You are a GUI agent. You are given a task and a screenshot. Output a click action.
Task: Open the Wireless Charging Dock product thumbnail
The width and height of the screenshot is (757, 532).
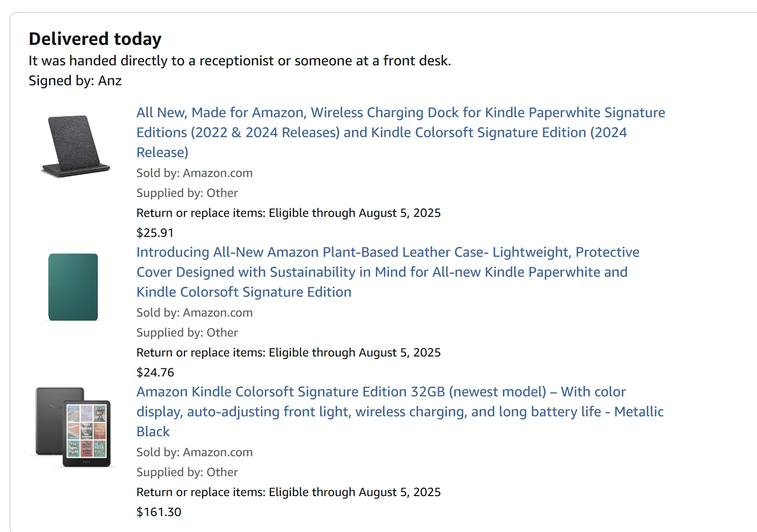tap(75, 147)
